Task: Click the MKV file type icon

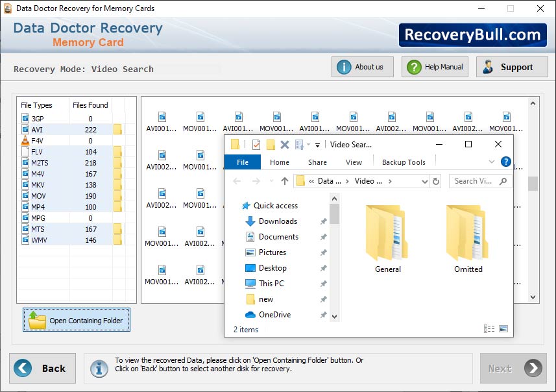Action: click(25, 184)
